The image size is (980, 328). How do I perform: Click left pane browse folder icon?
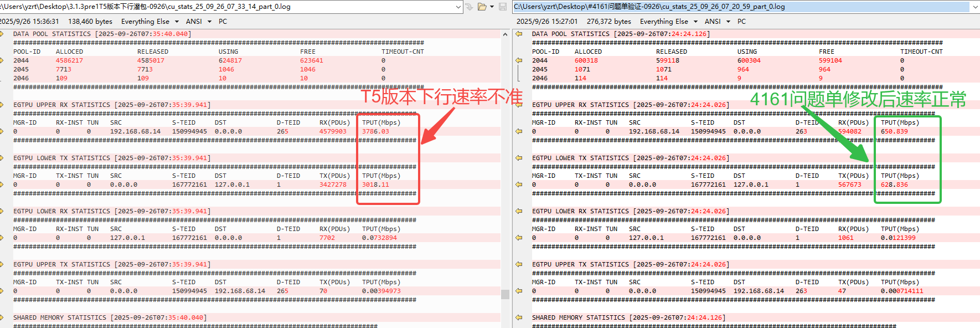click(482, 7)
